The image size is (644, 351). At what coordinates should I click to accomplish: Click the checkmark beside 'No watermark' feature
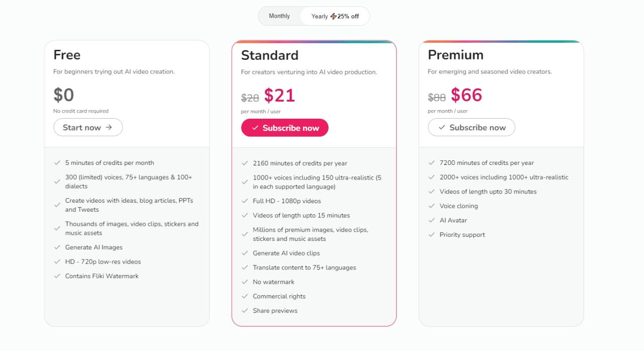pyautogui.click(x=244, y=282)
